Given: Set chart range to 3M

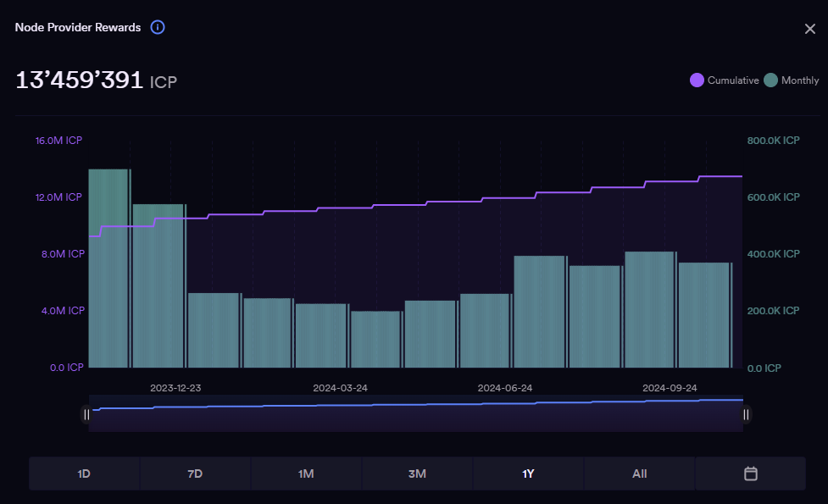Looking at the screenshot, I should 417,474.
